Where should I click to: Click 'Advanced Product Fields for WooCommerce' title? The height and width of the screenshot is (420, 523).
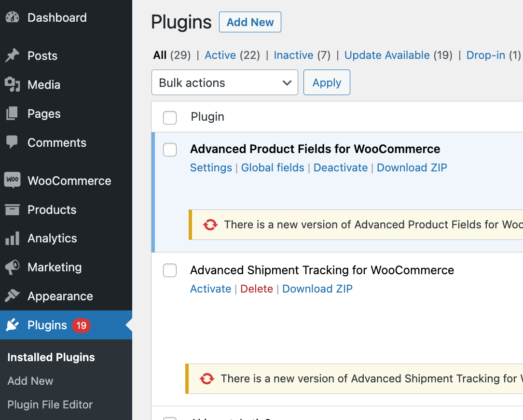315,149
